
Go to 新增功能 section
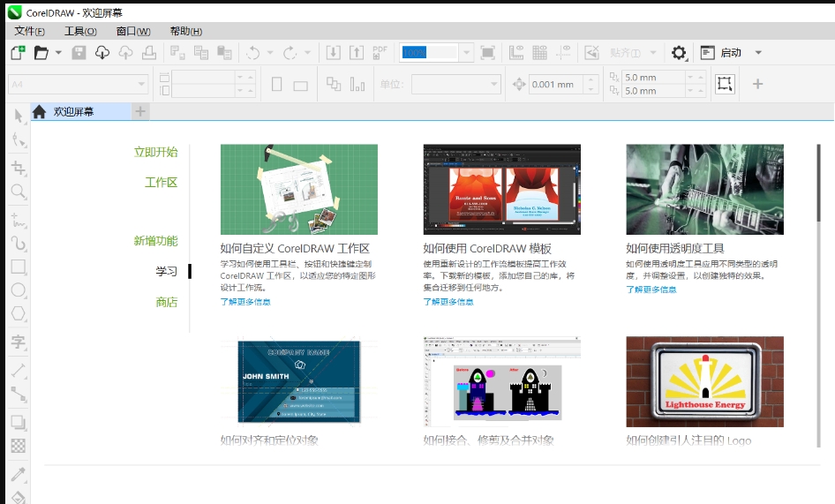point(155,241)
